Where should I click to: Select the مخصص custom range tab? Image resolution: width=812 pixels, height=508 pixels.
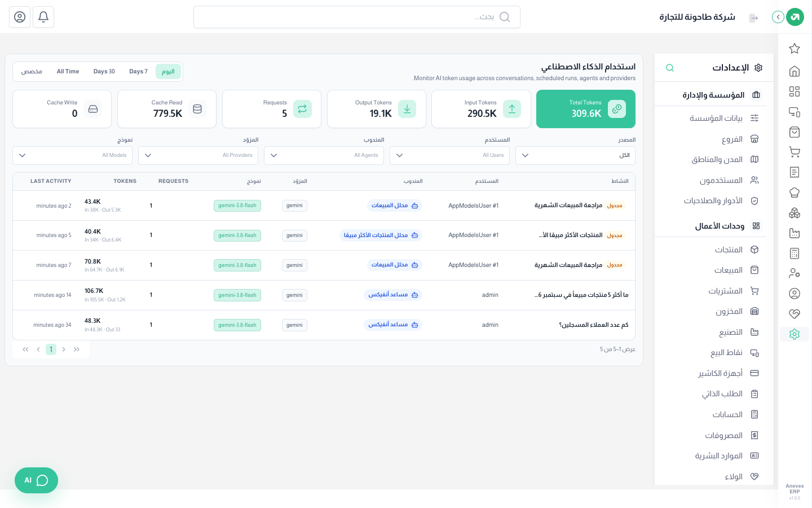[x=32, y=72]
